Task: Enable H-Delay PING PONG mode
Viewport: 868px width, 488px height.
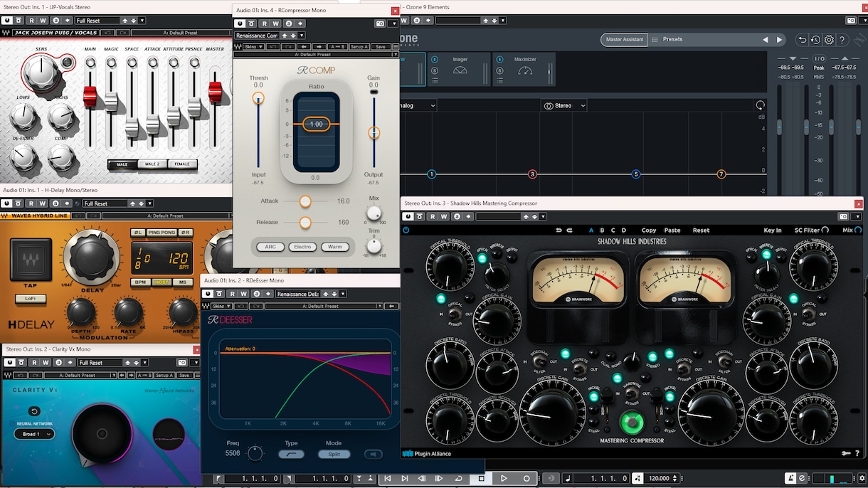Action: (x=162, y=233)
